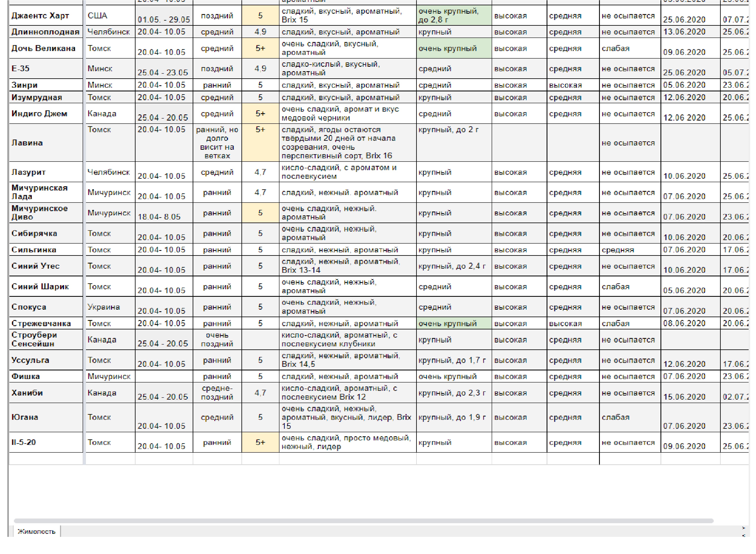Screen dimensions: 756x554
Task: Select the Сильгинка variety name cell
Action: coord(46,249)
